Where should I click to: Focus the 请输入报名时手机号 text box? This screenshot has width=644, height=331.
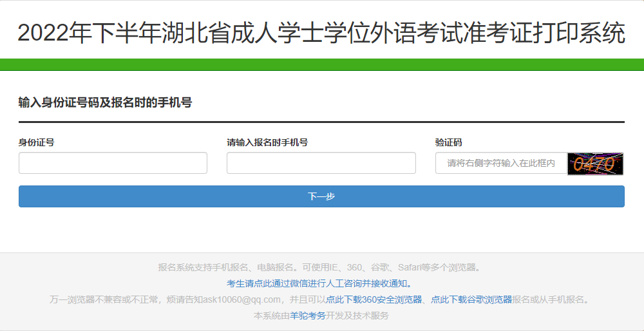(321, 163)
